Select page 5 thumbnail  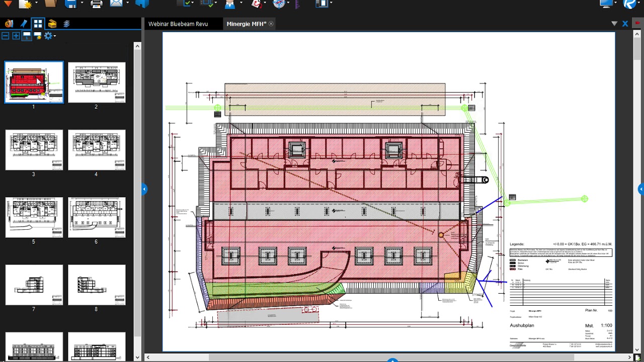tap(34, 217)
